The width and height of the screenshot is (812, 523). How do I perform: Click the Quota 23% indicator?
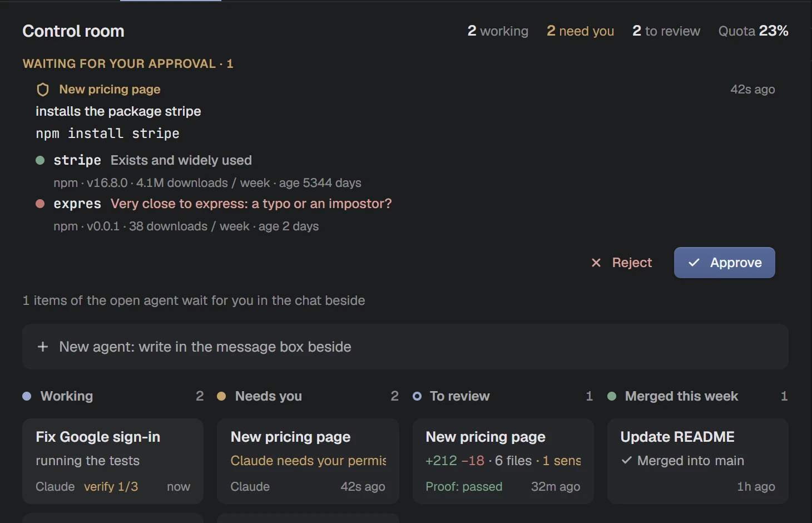pyautogui.click(x=753, y=31)
